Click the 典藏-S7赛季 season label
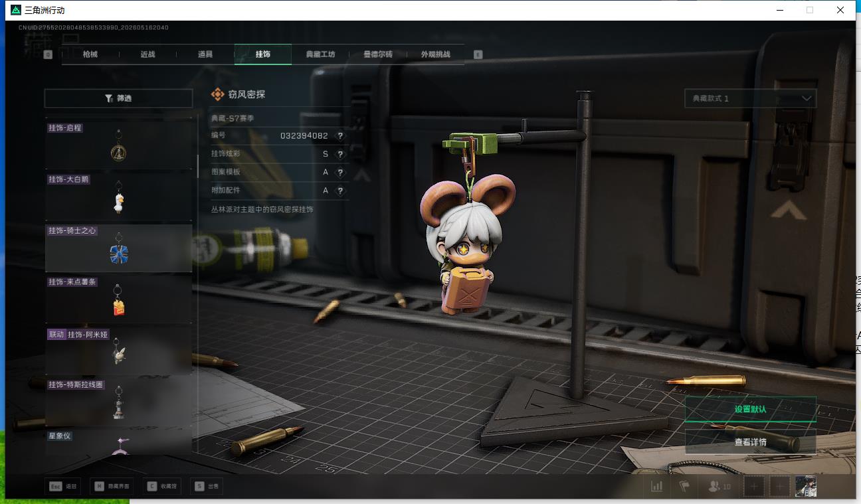The width and height of the screenshot is (861, 504). [233, 118]
